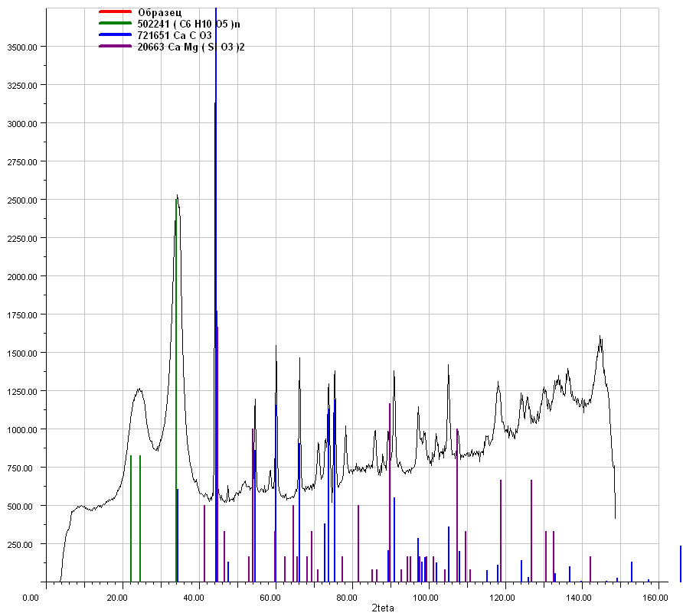683x616 pixels.
Task: Select the 721651 Ca C O3 legend entry
Action: tap(175, 35)
